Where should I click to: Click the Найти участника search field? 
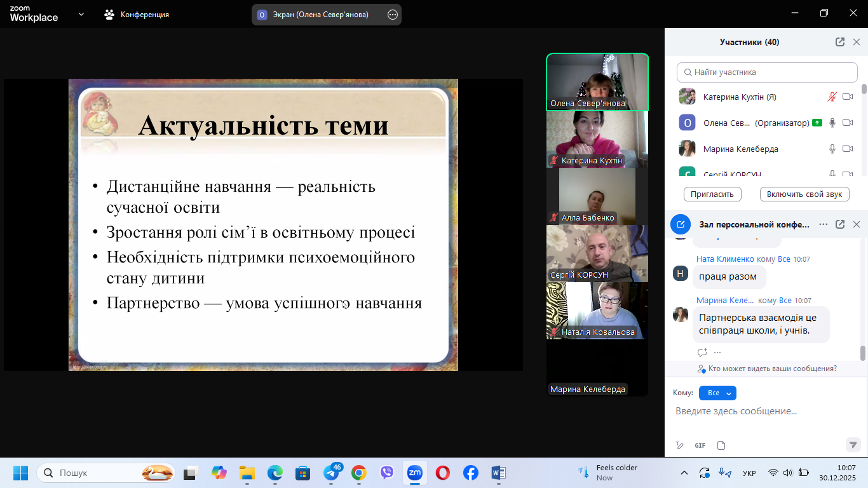pos(766,72)
